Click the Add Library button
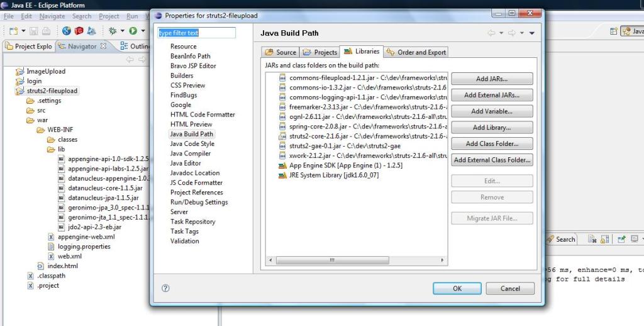This screenshot has height=326, width=644. (x=492, y=128)
